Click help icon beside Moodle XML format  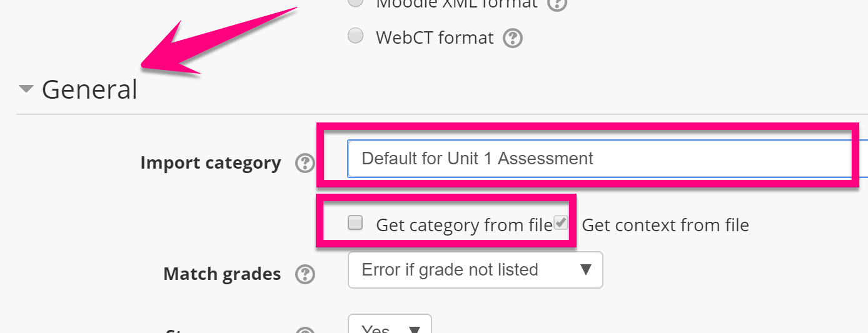(x=557, y=4)
